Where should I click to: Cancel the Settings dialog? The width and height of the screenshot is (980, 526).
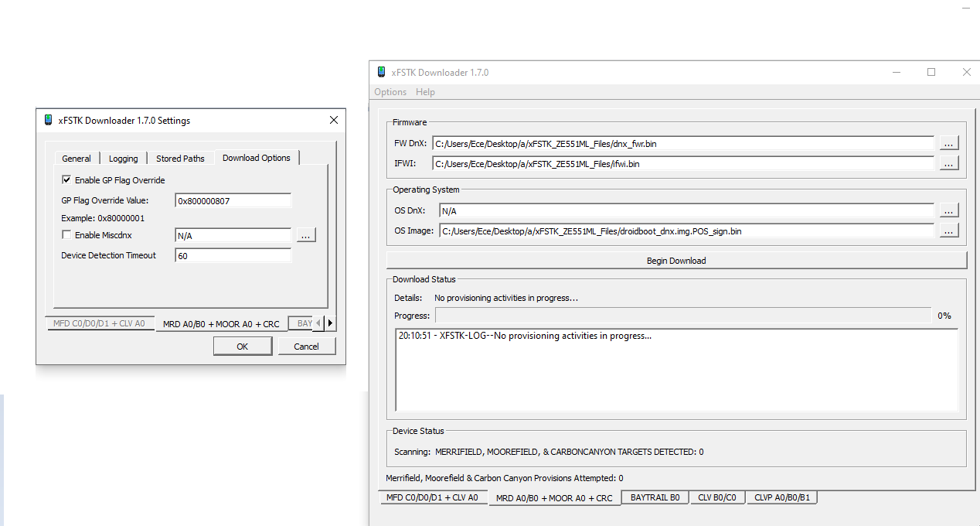[x=306, y=347]
